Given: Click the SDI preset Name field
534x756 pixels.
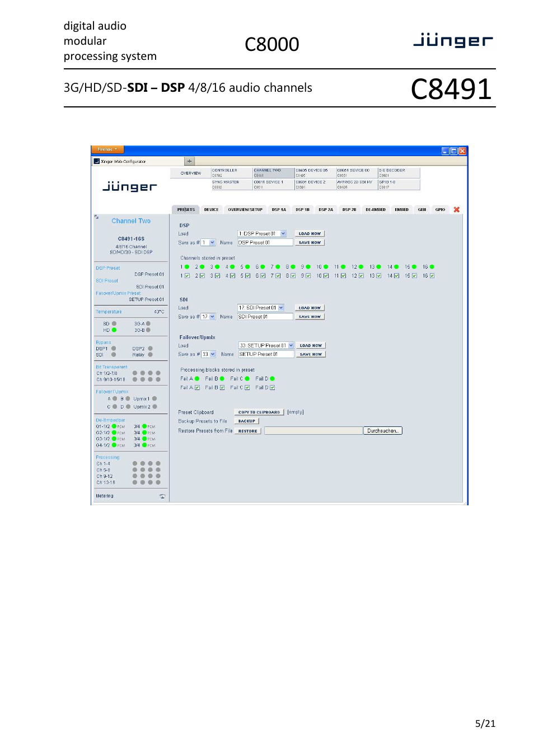Looking at the screenshot, I should [265, 317].
